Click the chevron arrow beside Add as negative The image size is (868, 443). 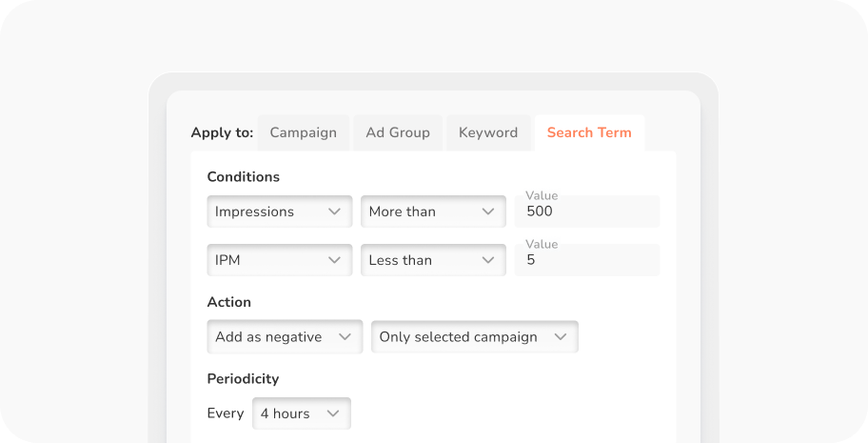tap(345, 336)
